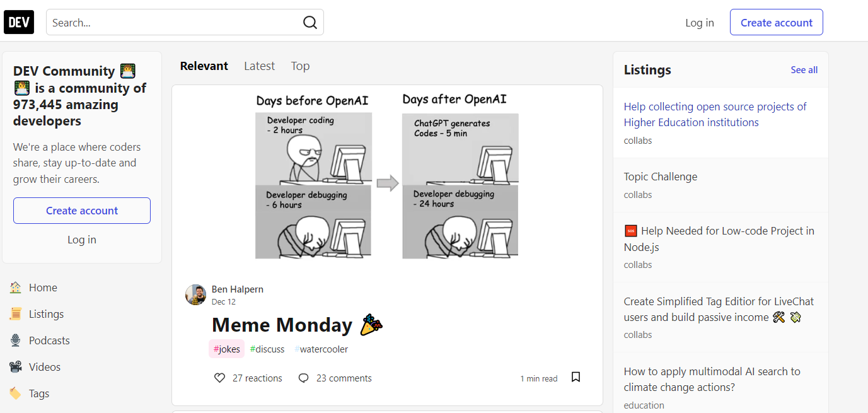The width and height of the screenshot is (868, 413).
Task: Click Create account button in header
Action: coord(776,23)
